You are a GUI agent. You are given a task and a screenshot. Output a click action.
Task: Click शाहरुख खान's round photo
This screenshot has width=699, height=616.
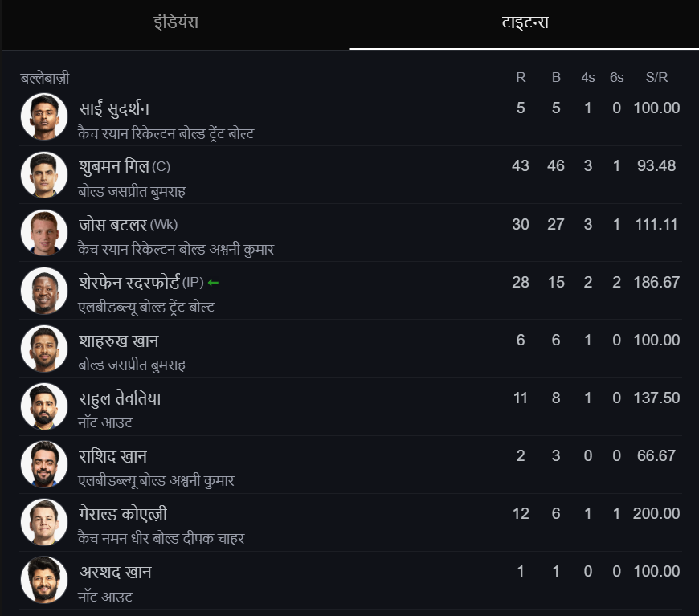tap(44, 349)
